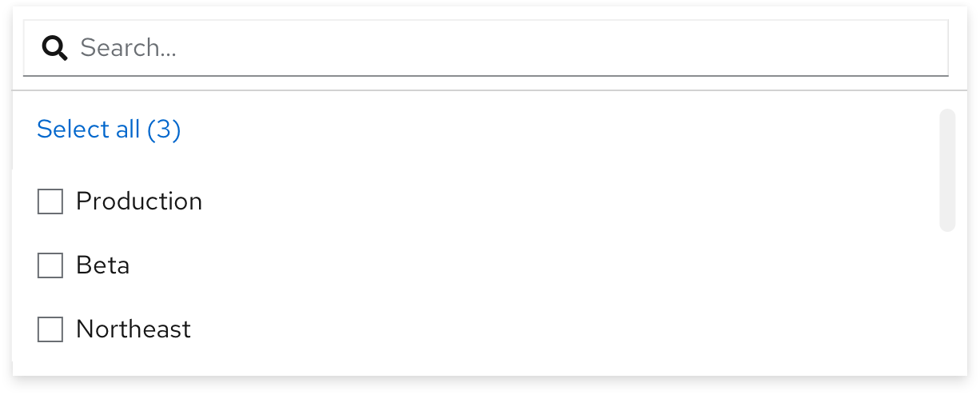Screen dimensions: 980x395
Task: Focus the Search... input field
Action: coord(512,48)
